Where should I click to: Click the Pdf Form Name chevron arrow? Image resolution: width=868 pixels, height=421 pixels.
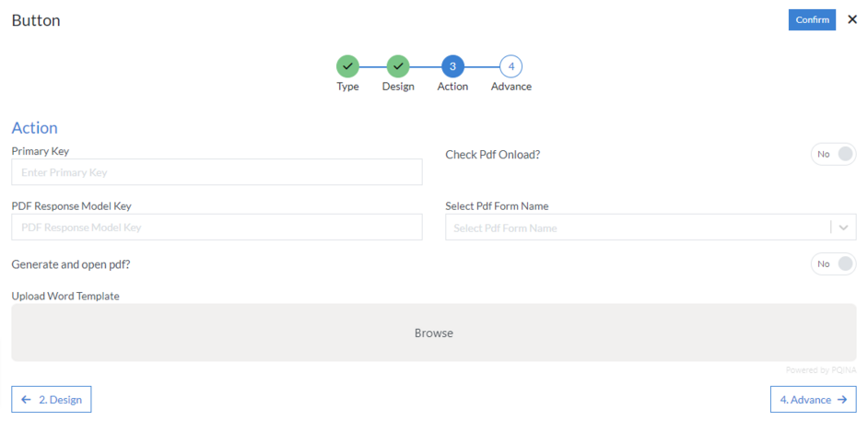click(x=844, y=228)
